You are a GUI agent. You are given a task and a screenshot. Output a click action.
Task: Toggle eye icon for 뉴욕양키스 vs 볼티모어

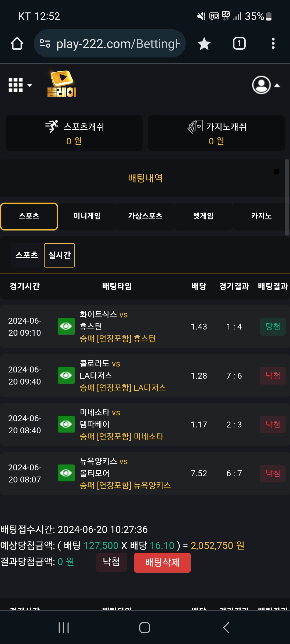(x=66, y=473)
